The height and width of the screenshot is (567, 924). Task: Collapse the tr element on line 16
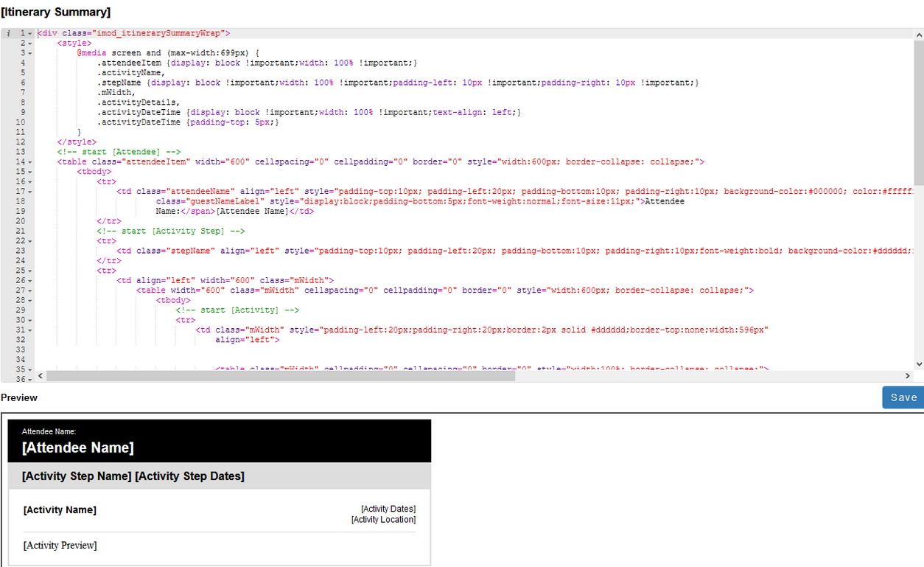(x=29, y=181)
